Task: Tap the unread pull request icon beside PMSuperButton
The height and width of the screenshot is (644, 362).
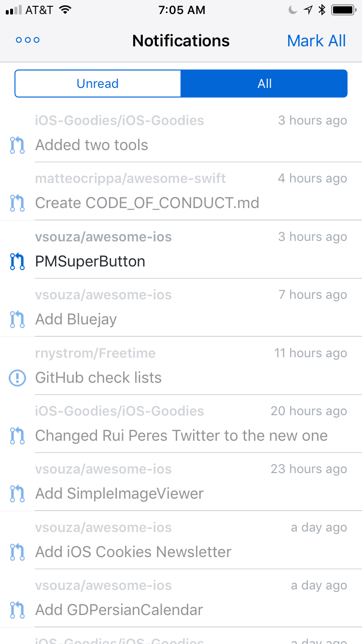Action: tap(17, 261)
